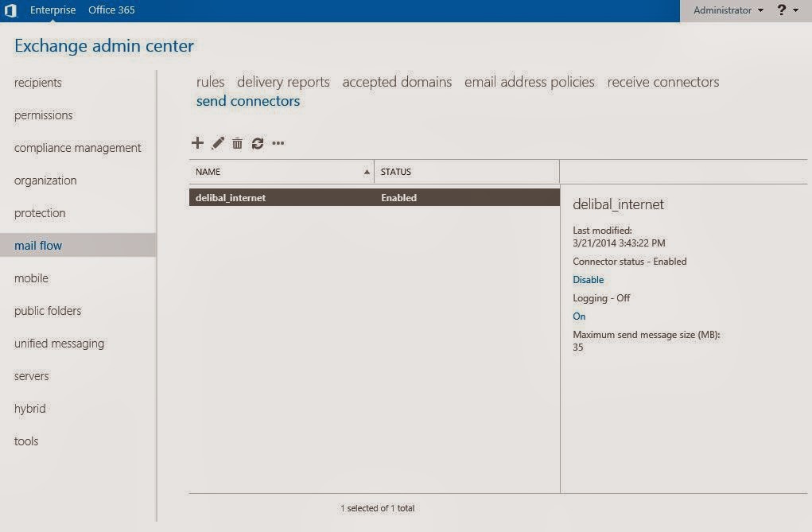Open recipients in the left navigation
This screenshot has width=812, height=532.
[x=38, y=83]
